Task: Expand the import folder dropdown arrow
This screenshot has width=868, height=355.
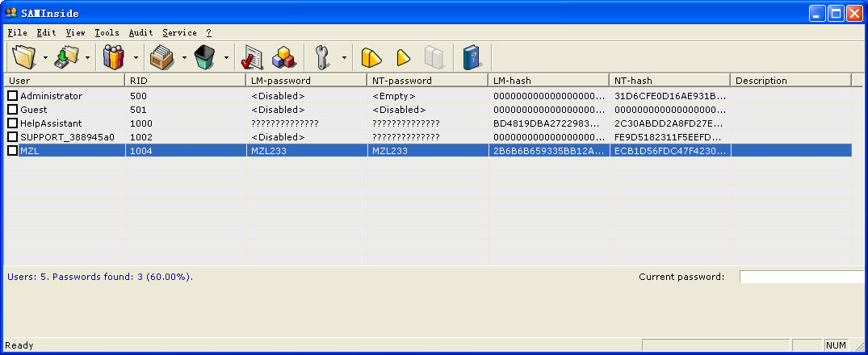Action: click(x=45, y=57)
